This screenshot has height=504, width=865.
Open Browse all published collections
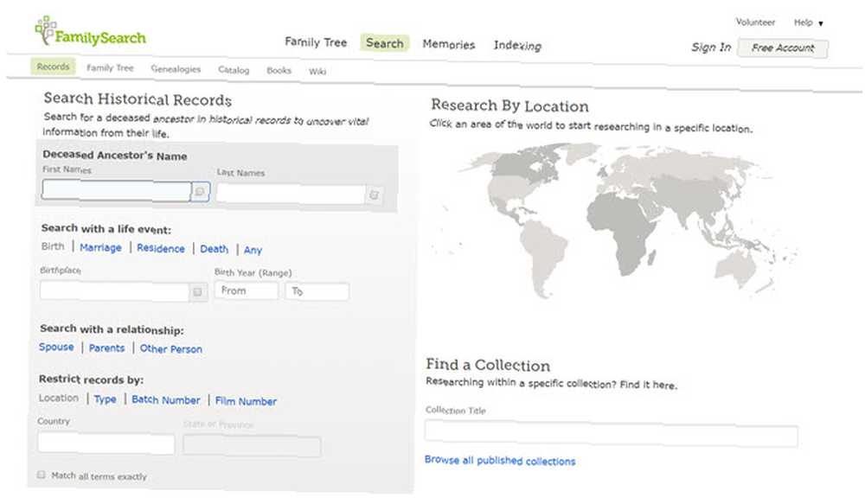(x=500, y=461)
